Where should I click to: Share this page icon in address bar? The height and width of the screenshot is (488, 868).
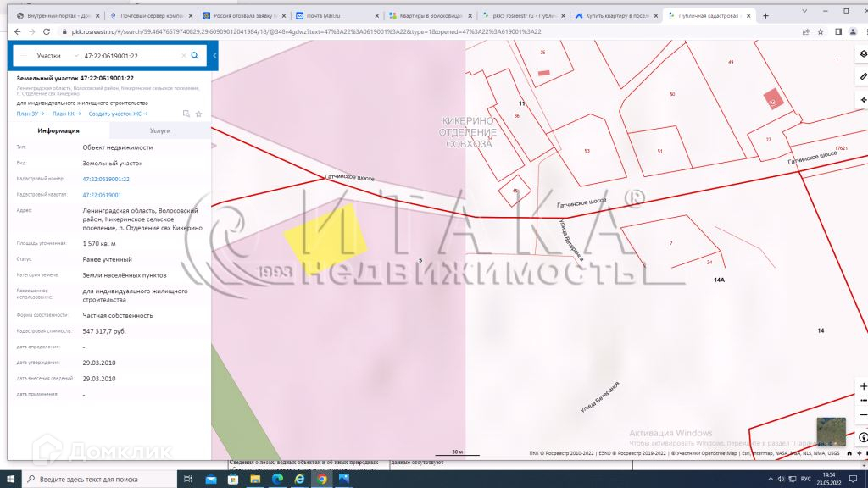(x=805, y=31)
